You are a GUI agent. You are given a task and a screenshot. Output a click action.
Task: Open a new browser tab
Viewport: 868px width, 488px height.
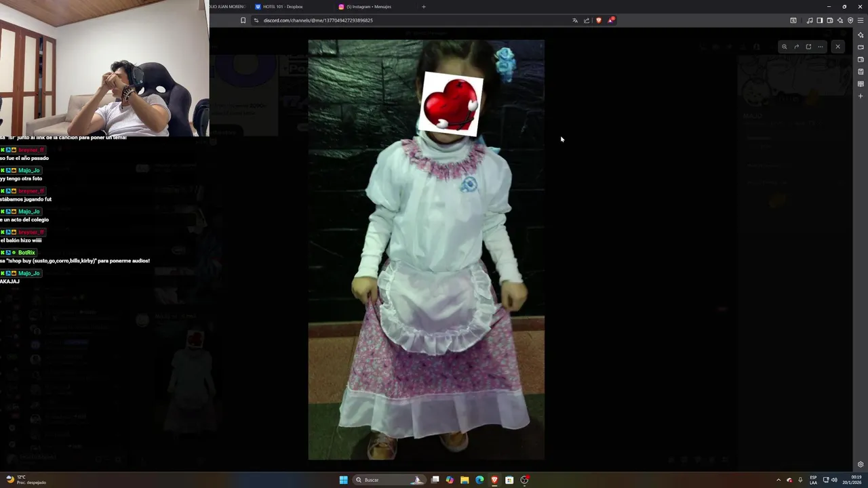(424, 7)
